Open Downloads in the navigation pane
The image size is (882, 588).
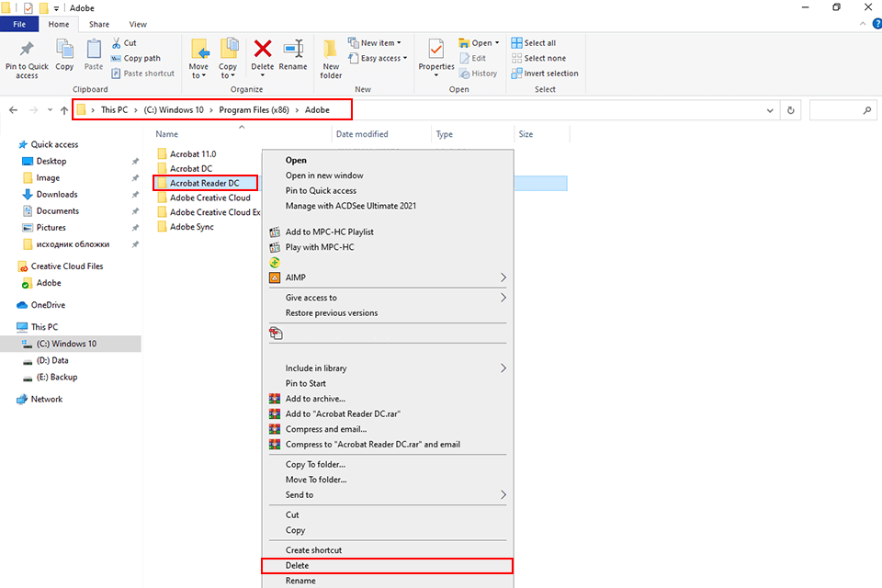(x=57, y=194)
